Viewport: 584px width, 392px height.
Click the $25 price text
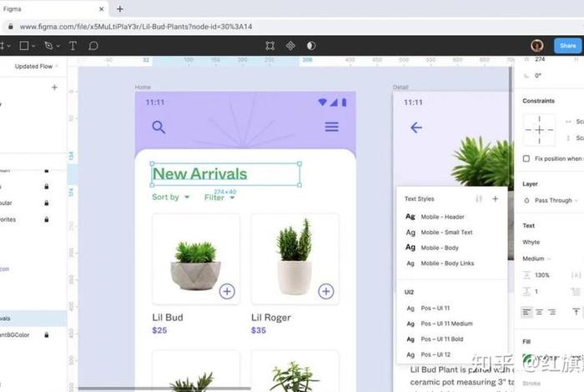click(159, 330)
